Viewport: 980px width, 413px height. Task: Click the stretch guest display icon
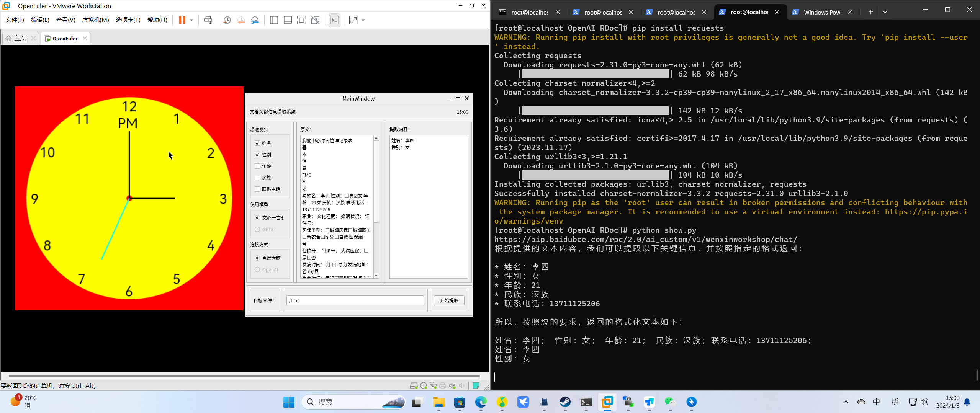pyautogui.click(x=353, y=20)
